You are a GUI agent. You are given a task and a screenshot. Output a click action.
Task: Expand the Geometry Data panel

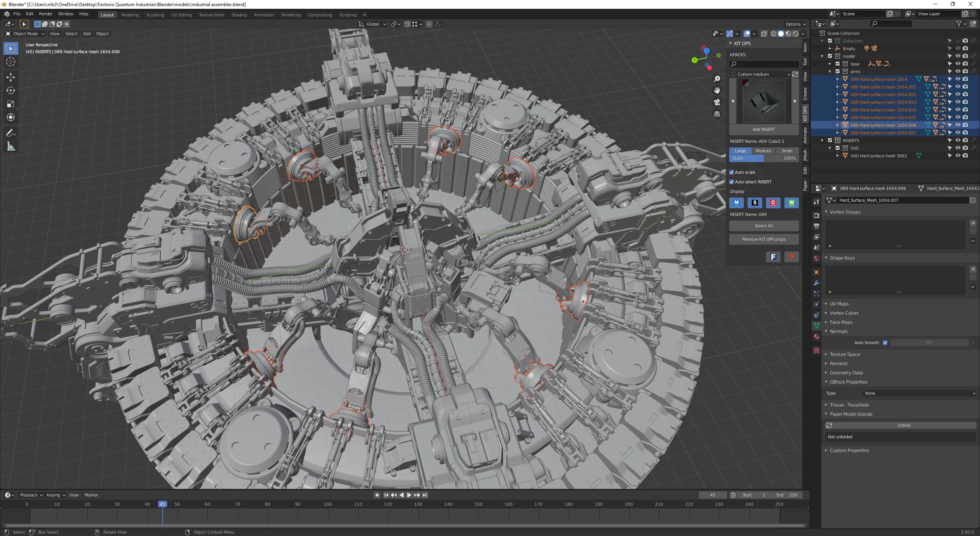(846, 373)
